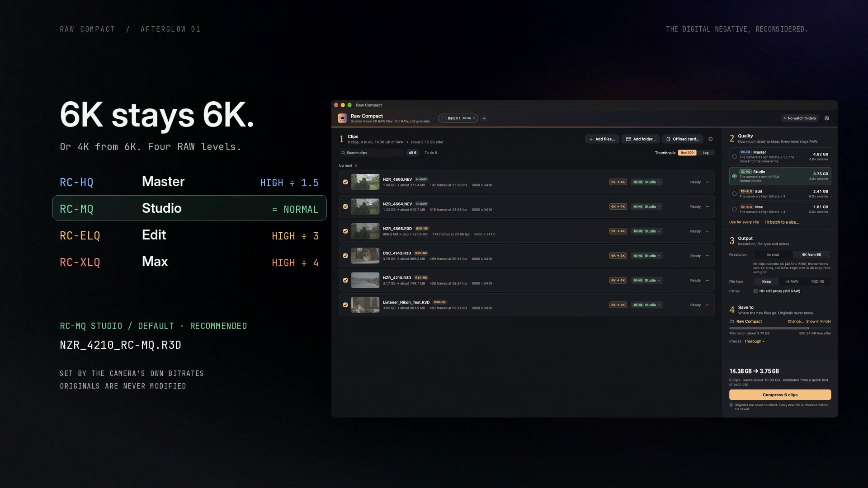Enable the HD edit proxy checkbox
868x488 pixels.
755,291
